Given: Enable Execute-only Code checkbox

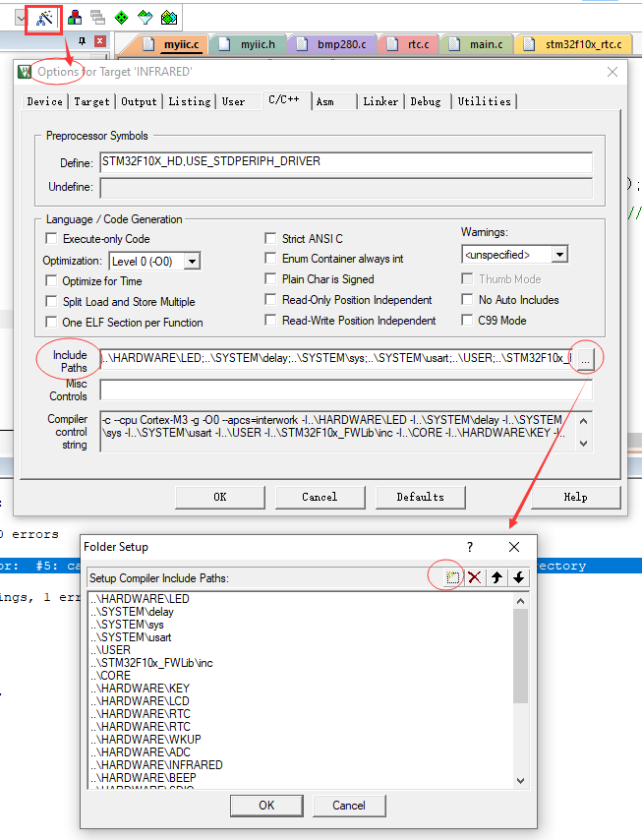Looking at the screenshot, I should 51,238.
